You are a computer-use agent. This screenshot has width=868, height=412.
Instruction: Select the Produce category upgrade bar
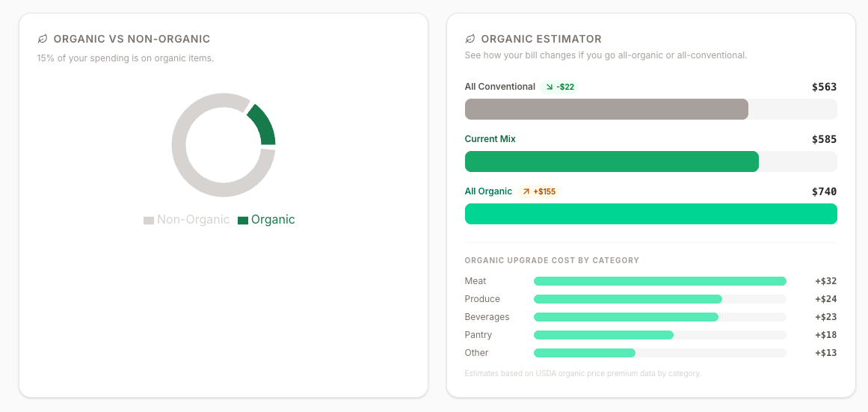point(627,299)
